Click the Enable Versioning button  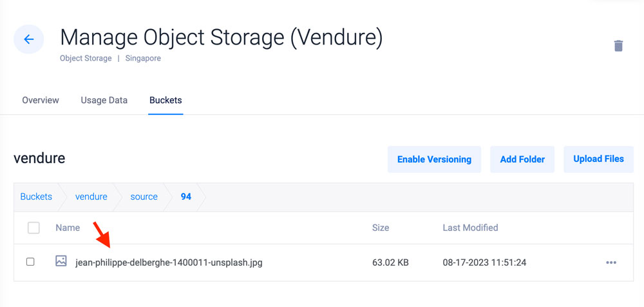(434, 159)
